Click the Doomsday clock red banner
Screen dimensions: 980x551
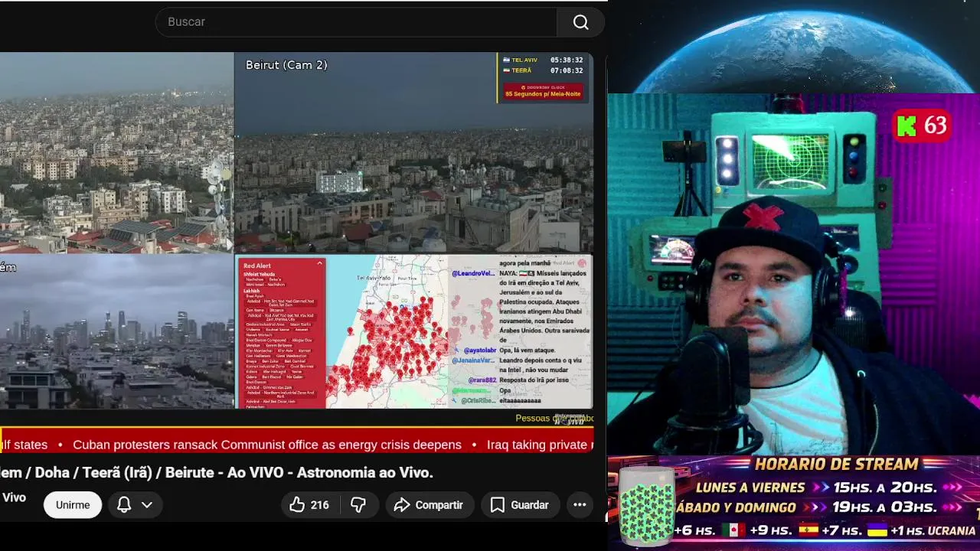(543, 91)
